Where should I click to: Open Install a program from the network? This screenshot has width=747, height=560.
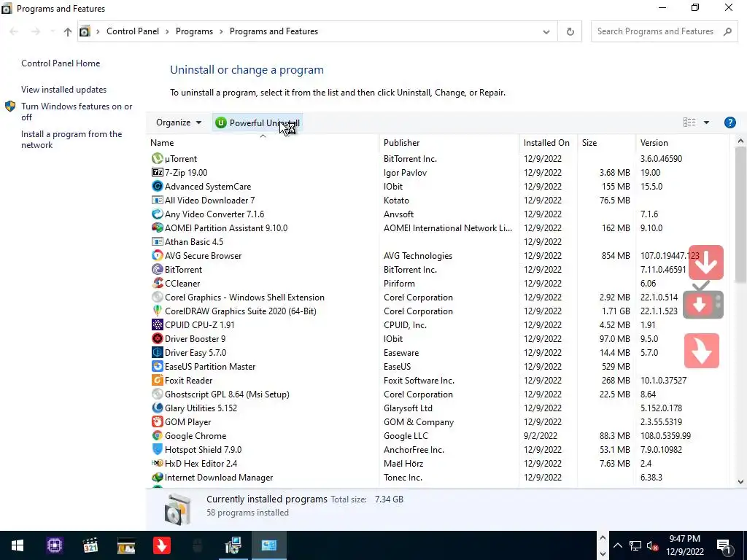(71, 139)
